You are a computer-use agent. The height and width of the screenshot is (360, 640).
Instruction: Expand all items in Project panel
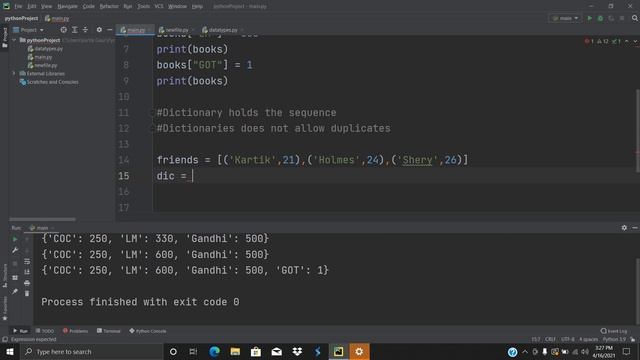(x=74, y=30)
